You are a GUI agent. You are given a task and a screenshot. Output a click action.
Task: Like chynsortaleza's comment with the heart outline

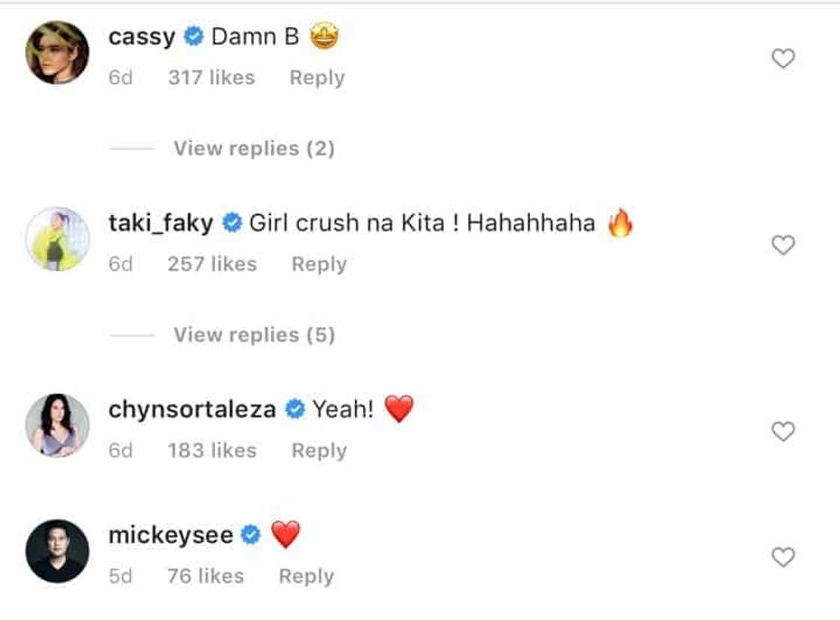point(782,432)
